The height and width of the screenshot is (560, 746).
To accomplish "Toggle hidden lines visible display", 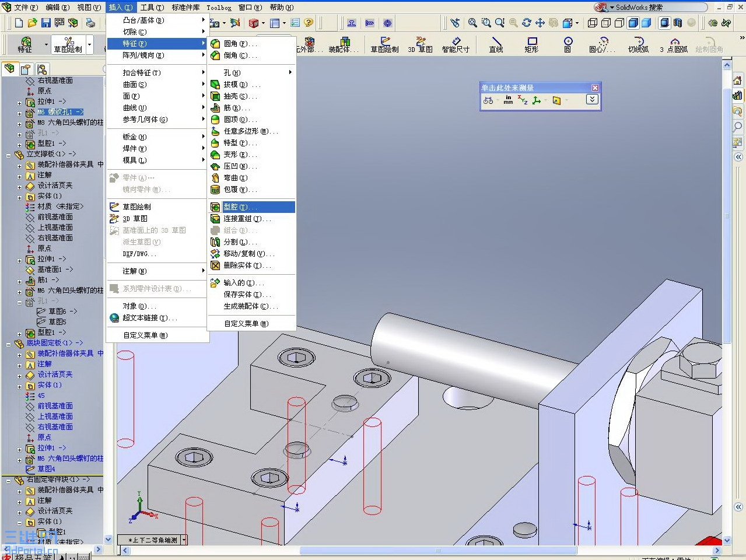I will (606, 23).
